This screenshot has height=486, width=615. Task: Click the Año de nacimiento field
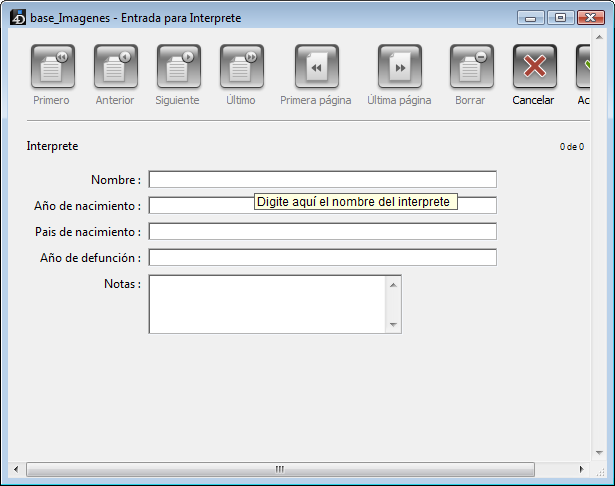(200, 206)
